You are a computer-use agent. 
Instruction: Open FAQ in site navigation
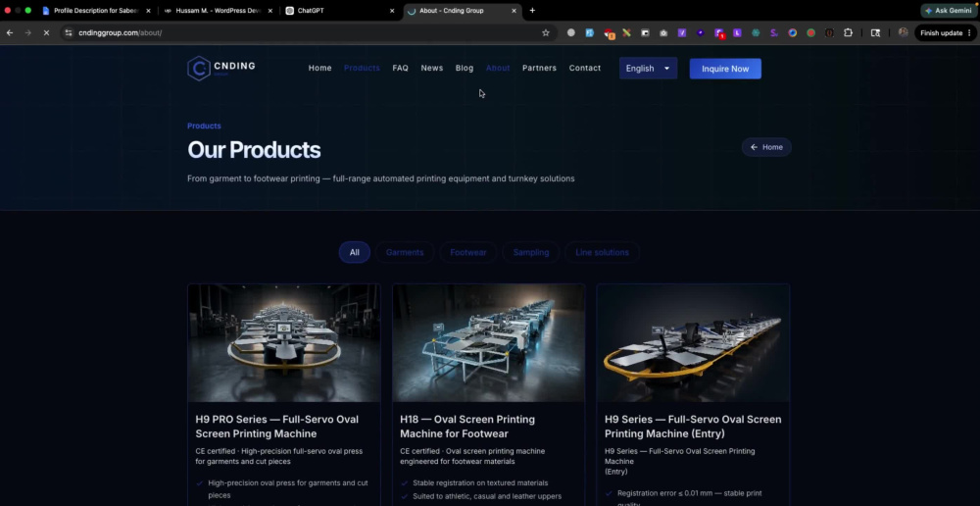pos(401,69)
